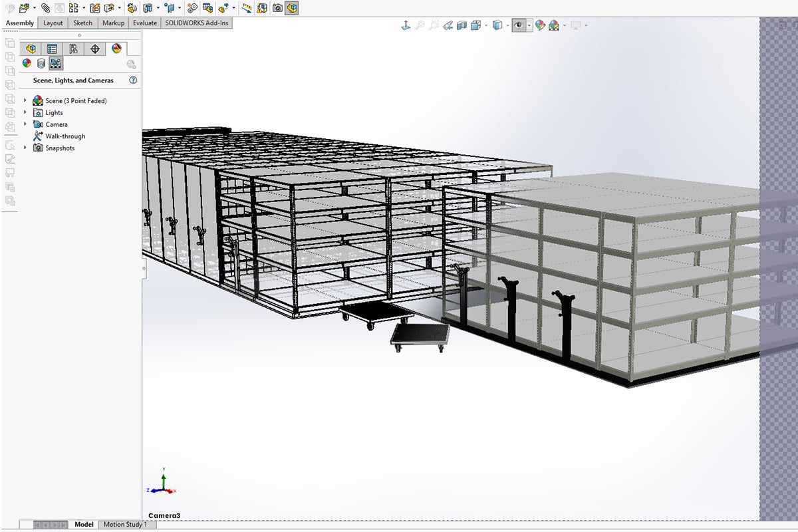Click the Linear Component Pattern icon
Viewport: 798px width, 532px height.
tap(73, 9)
